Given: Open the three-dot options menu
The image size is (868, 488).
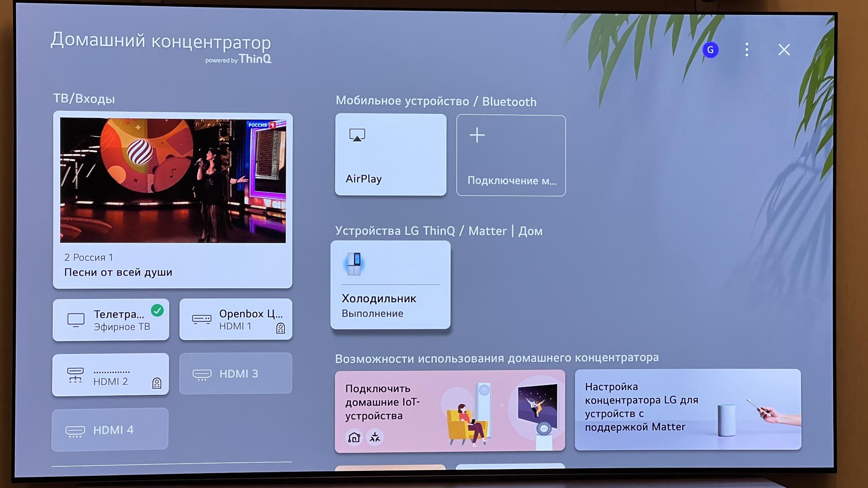Looking at the screenshot, I should [x=746, y=50].
